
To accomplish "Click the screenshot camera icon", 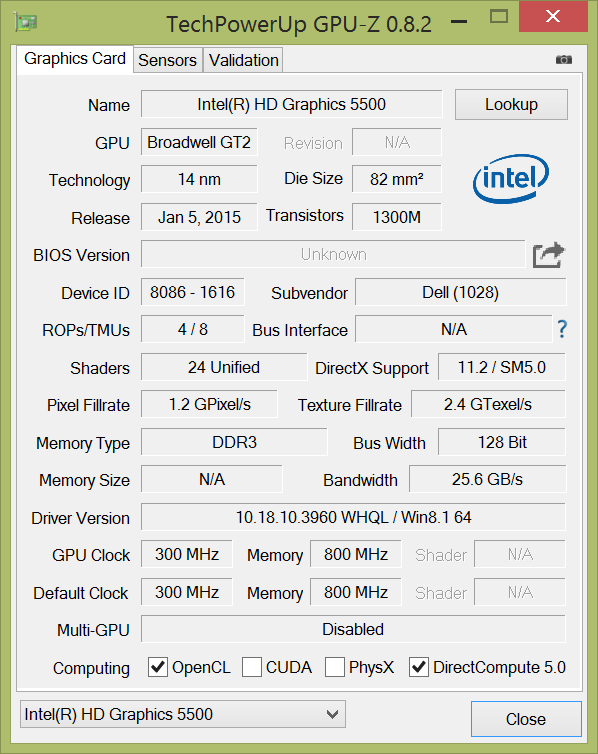I will (x=563, y=60).
